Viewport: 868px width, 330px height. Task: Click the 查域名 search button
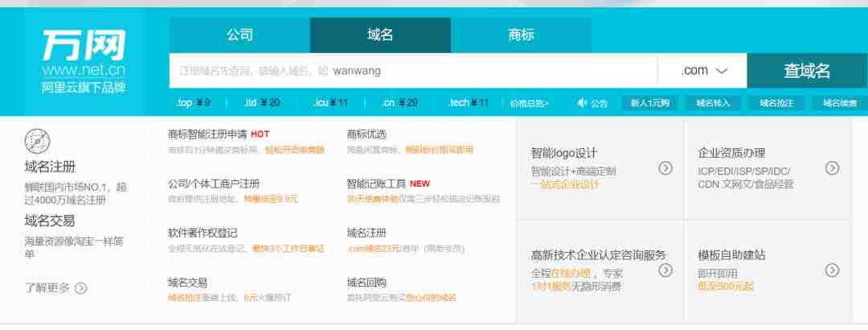click(x=807, y=71)
